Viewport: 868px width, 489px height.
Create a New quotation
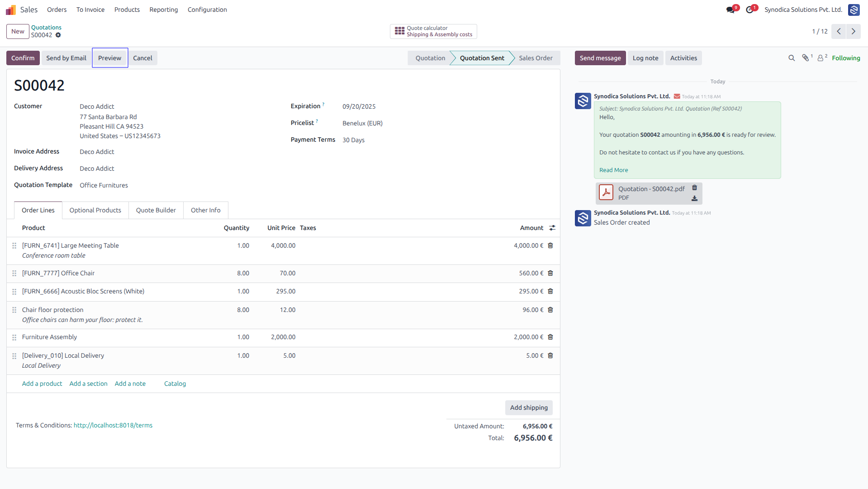[x=18, y=31]
